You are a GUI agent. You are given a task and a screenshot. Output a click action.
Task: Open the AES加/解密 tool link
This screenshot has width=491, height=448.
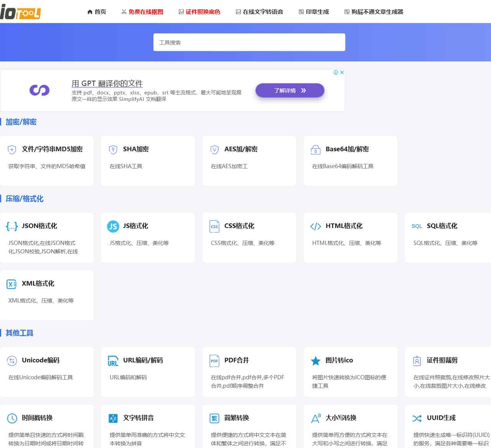click(x=241, y=149)
